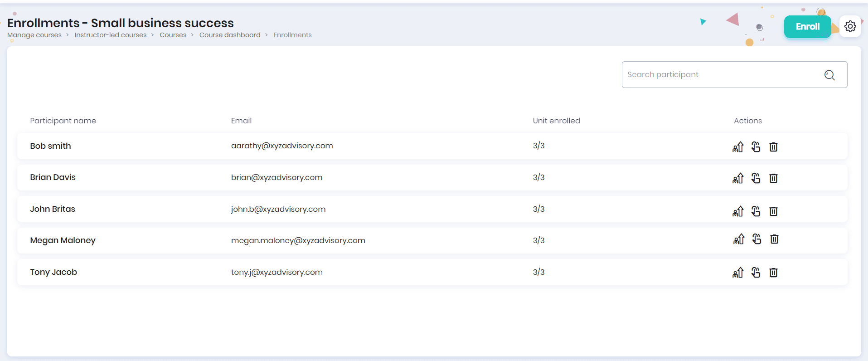Delete John Britas with the trash icon

(x=773, y=211)
